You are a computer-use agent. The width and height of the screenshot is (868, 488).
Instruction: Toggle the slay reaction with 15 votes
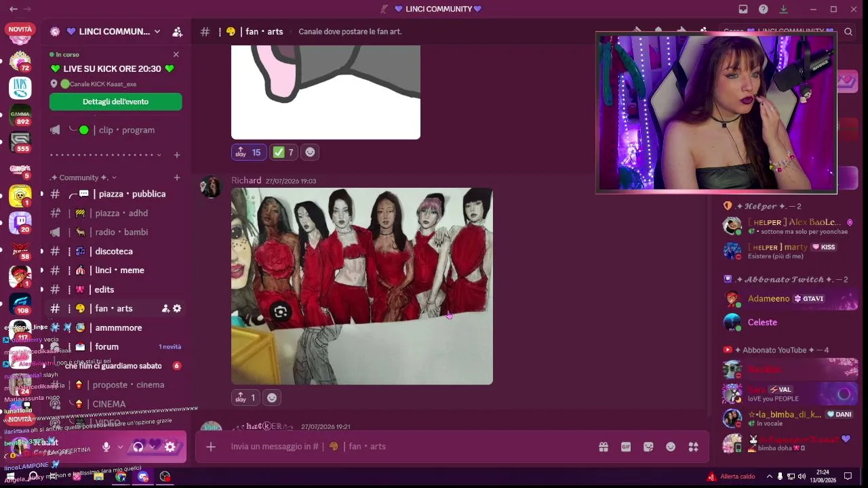[x=248, y=152]
